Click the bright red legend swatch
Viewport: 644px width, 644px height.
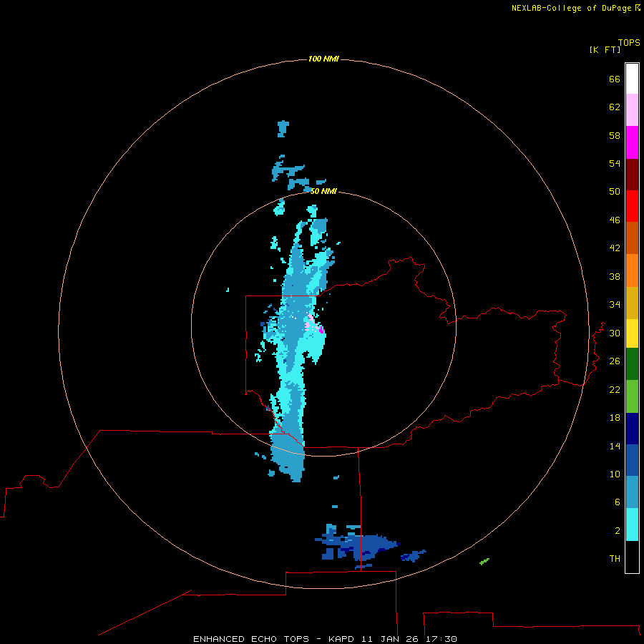[632, 206]
